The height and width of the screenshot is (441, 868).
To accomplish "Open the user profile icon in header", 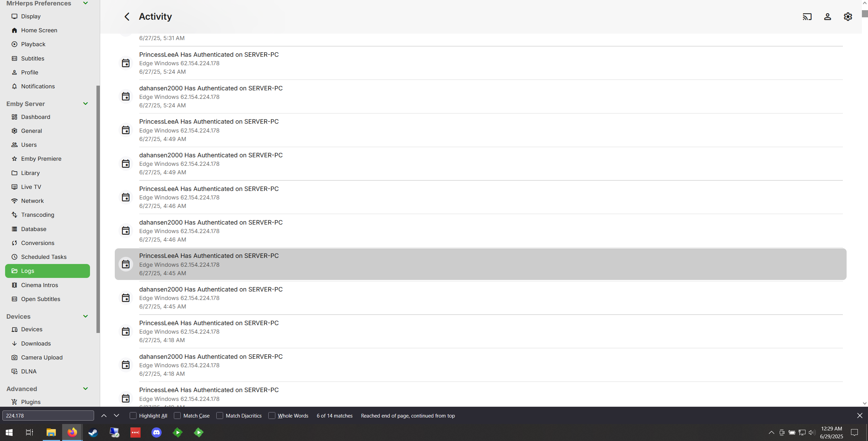I will coord(827,17).
